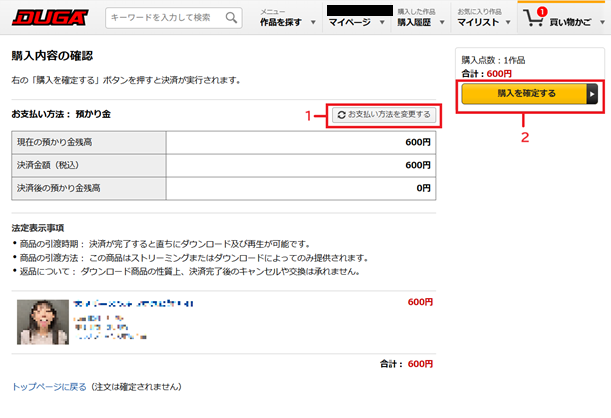Image resolution: width=611 pixels, height=418 pixels.
Task: Click the refresh icon on payment change button
Action: pos(342,115)
